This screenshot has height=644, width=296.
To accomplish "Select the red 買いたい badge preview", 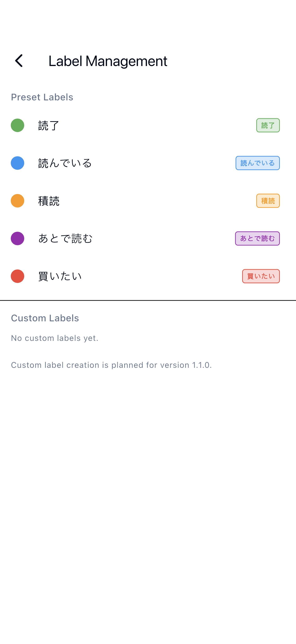I will point(261,276).
